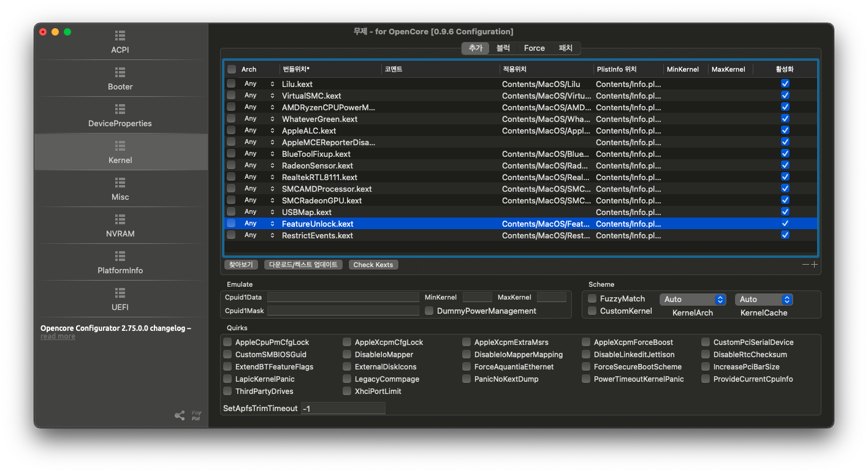Switch to the 블럭 tab

click(503, 48)
